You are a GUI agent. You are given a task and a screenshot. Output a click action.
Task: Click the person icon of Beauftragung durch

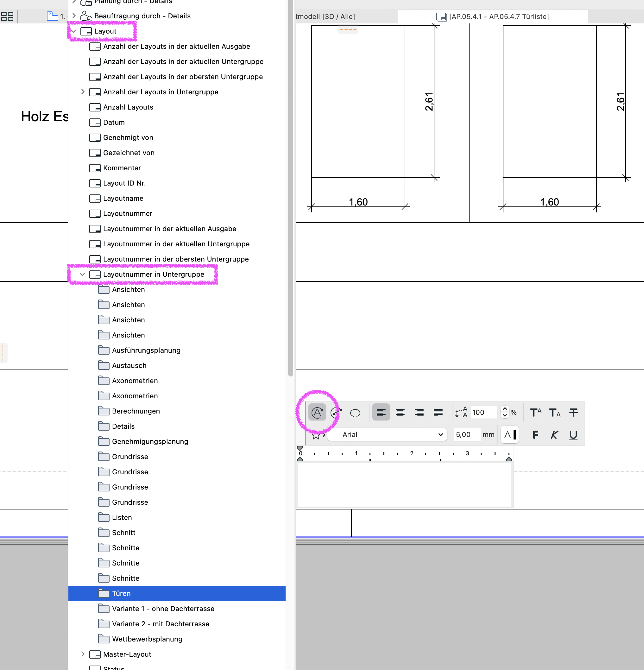click(x=86, y=16)
